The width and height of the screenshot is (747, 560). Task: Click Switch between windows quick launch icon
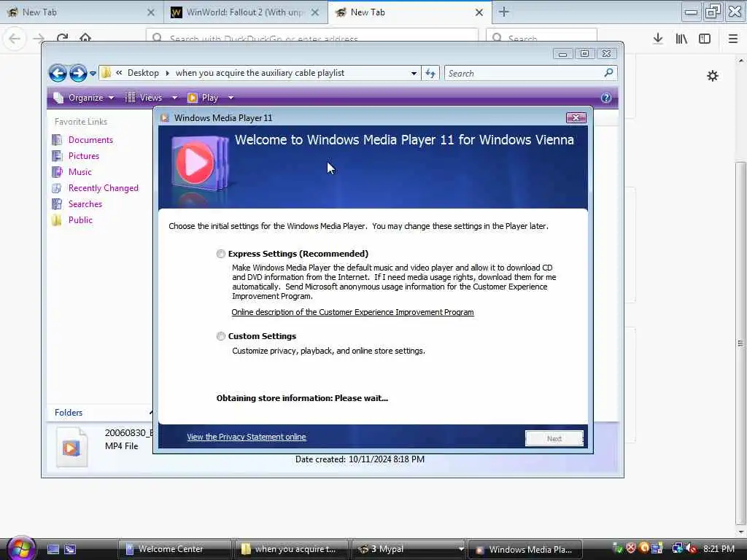(x=70, y=549)
